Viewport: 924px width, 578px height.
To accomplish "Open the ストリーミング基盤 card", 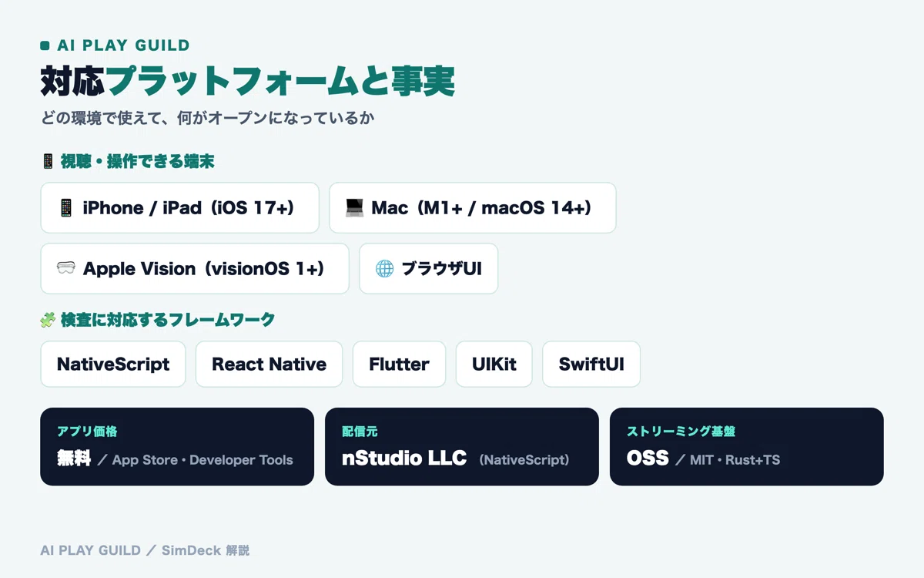I will [x=747, y=447].
